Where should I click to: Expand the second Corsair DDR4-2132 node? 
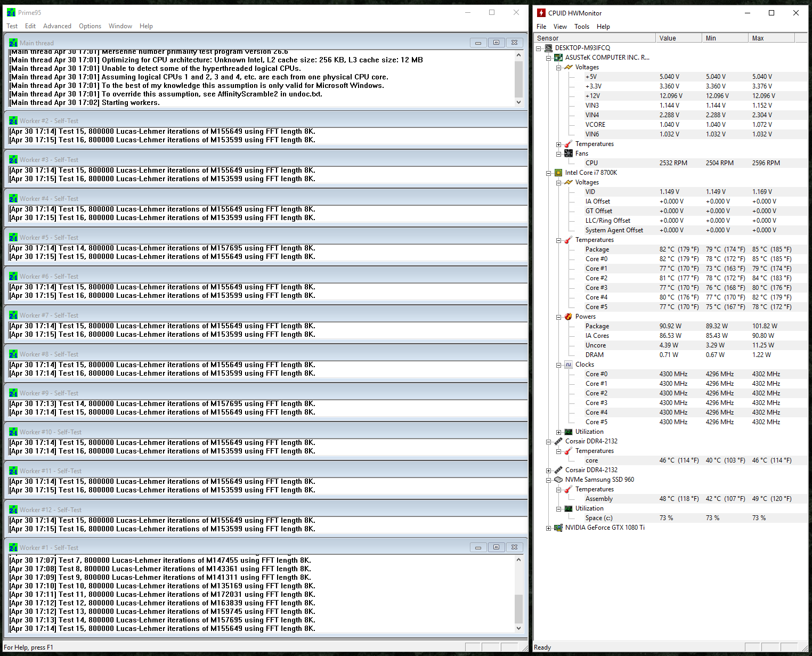click(x=548, y=471)
